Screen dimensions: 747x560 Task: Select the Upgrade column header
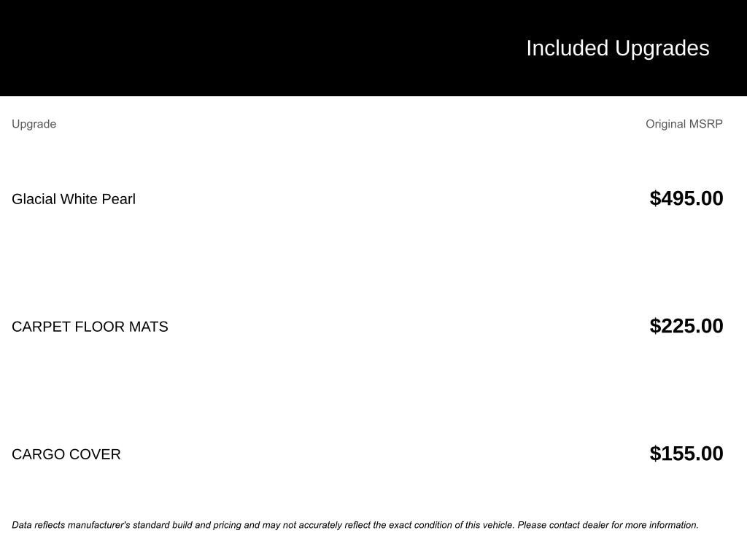(34, 124)
